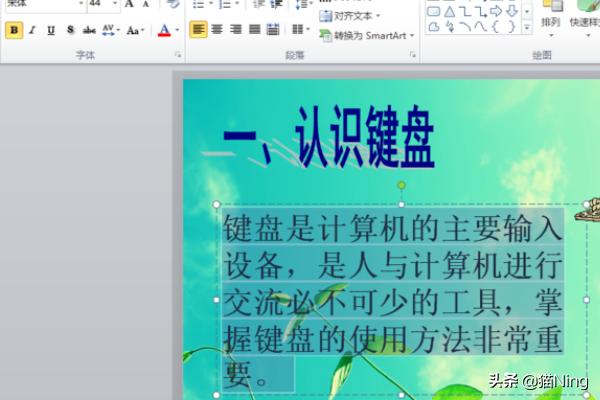Select elbow connector shape
This screenshot has height=400, width=600.
pos(465,12)
